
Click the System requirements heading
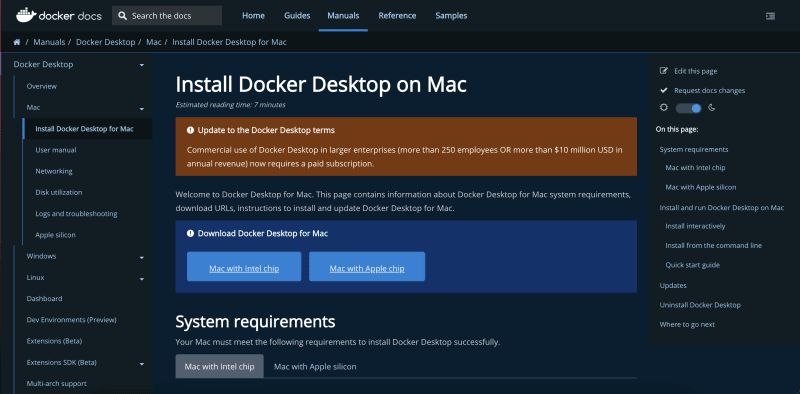coord(255,322)
